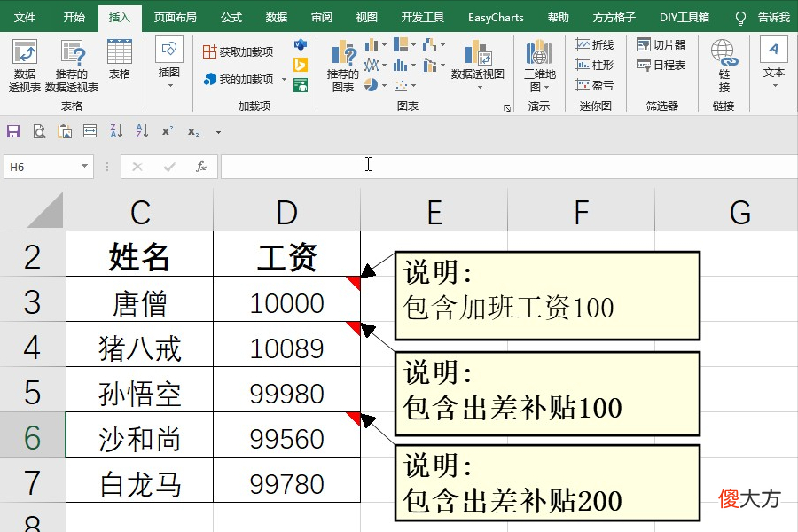Insert a 日程表 timeline

[661, 65]
